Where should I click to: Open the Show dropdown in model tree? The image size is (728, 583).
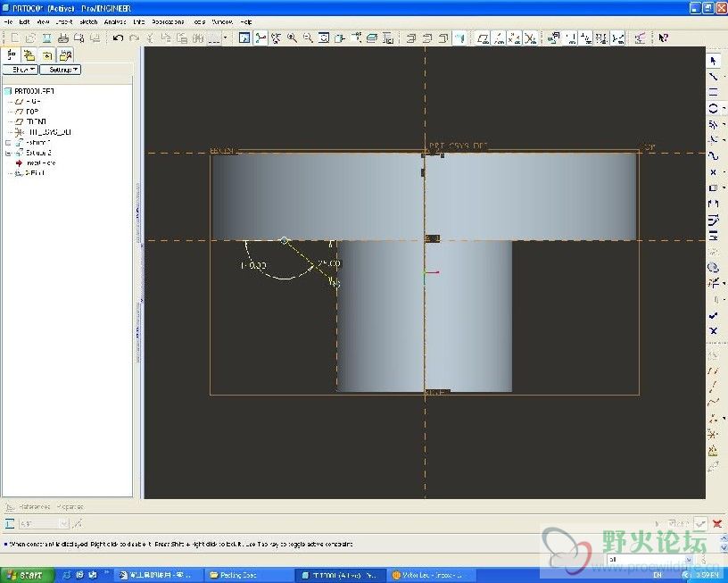21,70
